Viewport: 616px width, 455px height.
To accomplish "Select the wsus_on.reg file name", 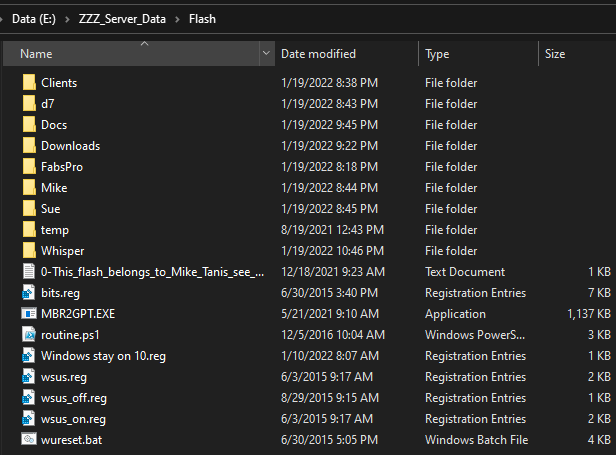I will coord(73,419).
